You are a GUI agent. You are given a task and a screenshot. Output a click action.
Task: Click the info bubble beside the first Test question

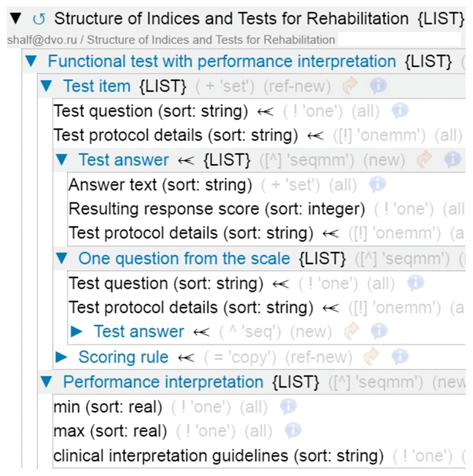click(400, 110)
